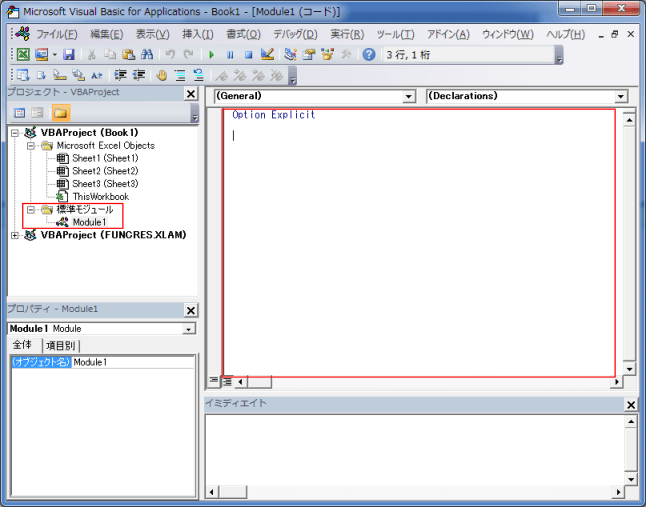This screenshot has width=646, height=507.
Task: Select Sheet2 (Sheet2) in project tree
Action: (x=104, y=171)
